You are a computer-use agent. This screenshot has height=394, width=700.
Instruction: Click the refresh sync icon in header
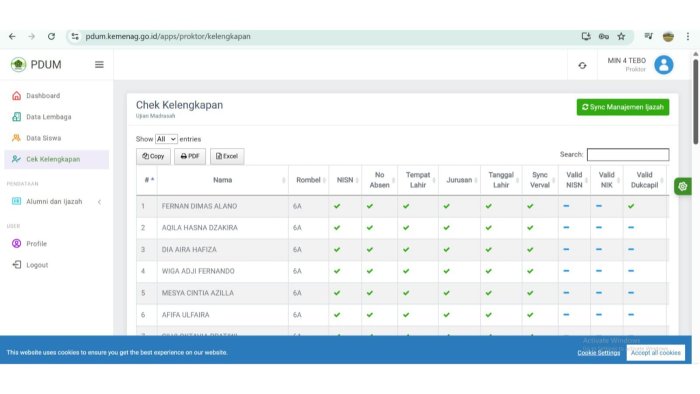click(582, 66)
